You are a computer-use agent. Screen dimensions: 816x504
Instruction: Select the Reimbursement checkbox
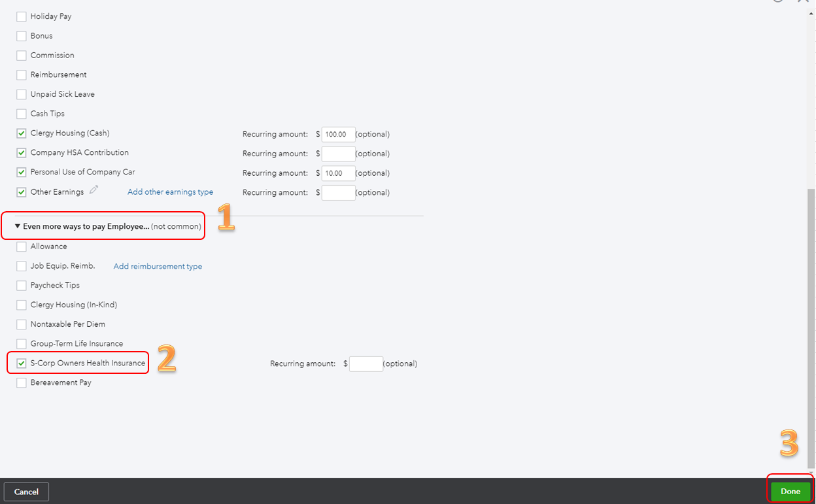click(x=22, y=75)
